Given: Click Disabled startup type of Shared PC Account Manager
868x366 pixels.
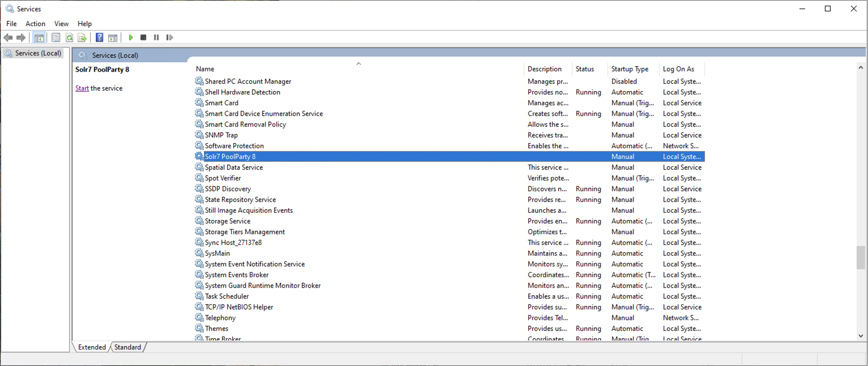Looking at the screenshot, I should coord(624,81).
